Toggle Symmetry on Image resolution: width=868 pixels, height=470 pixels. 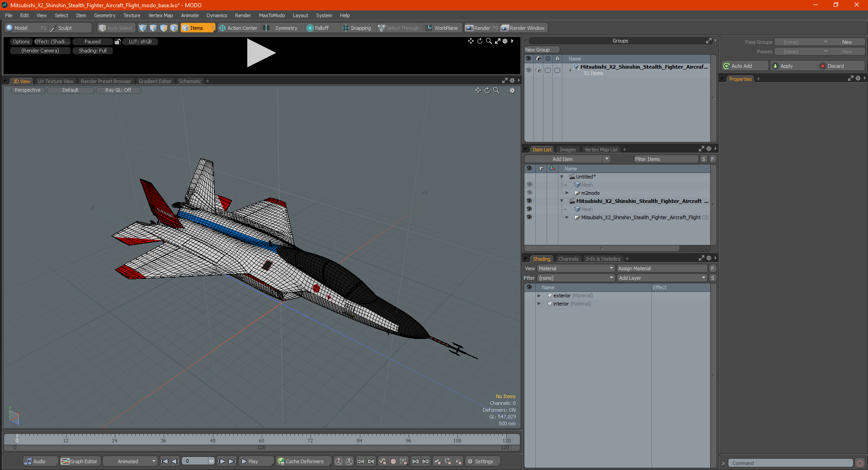pyautogui.click(x=283, y=28)
